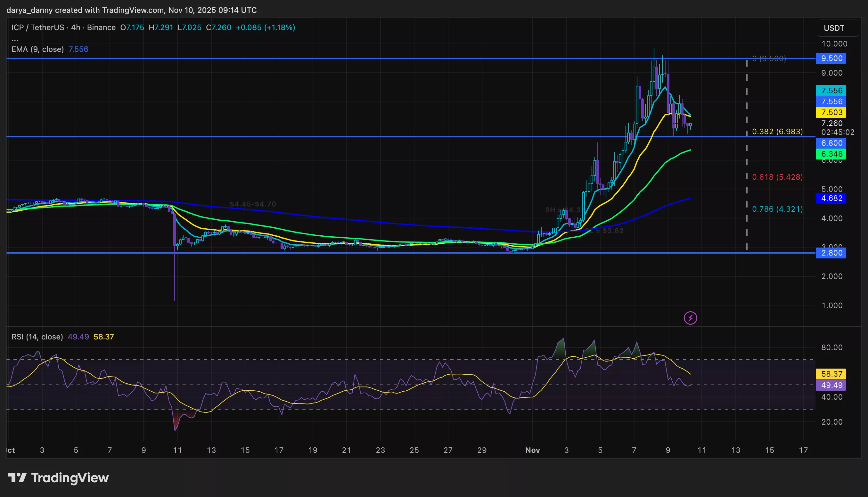Open the ICP / TetherUS symbol selector
Screen dimensions: 868x497
point(37,28)
